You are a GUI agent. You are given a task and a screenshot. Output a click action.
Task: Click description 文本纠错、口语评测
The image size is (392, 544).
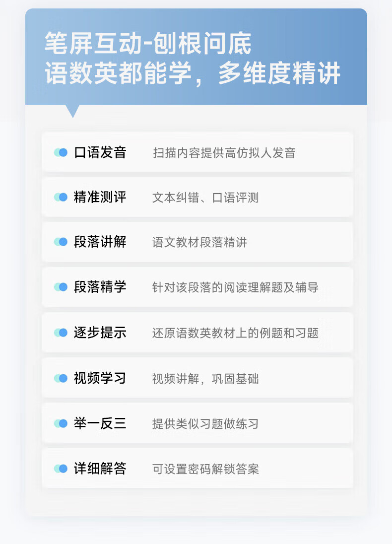pyautogui.click(x=205, y=198)
